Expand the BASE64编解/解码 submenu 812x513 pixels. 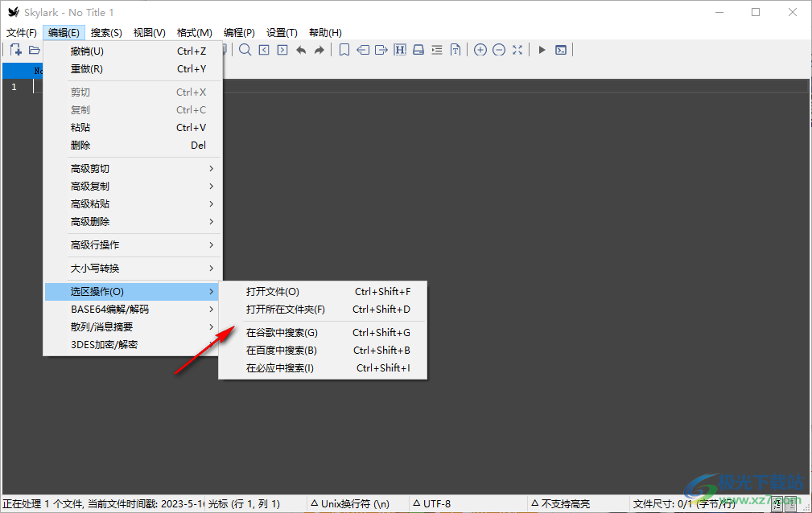133,309
